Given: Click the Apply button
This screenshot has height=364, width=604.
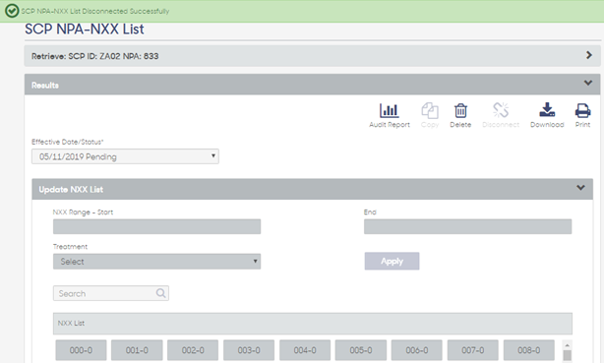Looking at the screenshot, I should 392,261.
